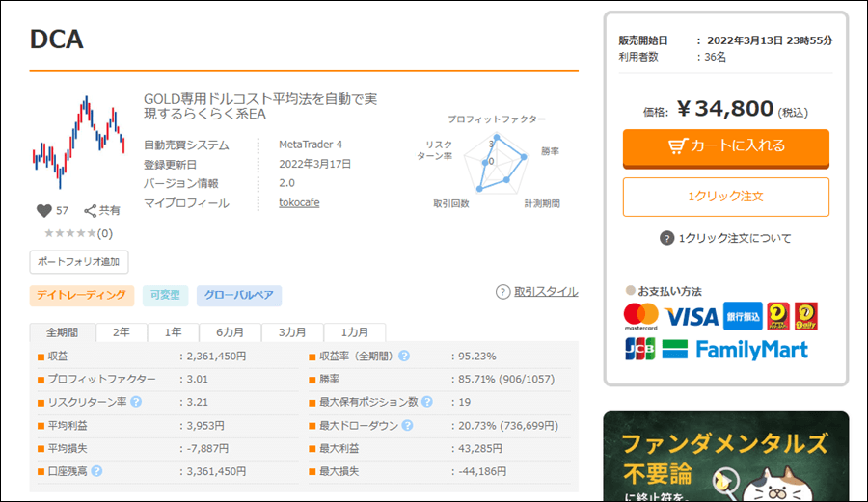Select the 全期間 tab
868x502 pixels.
click(62, 332)
